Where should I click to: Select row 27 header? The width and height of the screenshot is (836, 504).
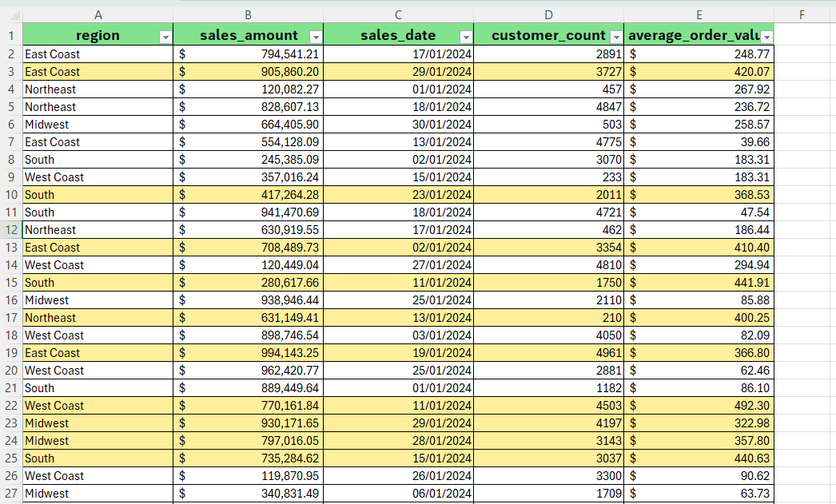11,494
